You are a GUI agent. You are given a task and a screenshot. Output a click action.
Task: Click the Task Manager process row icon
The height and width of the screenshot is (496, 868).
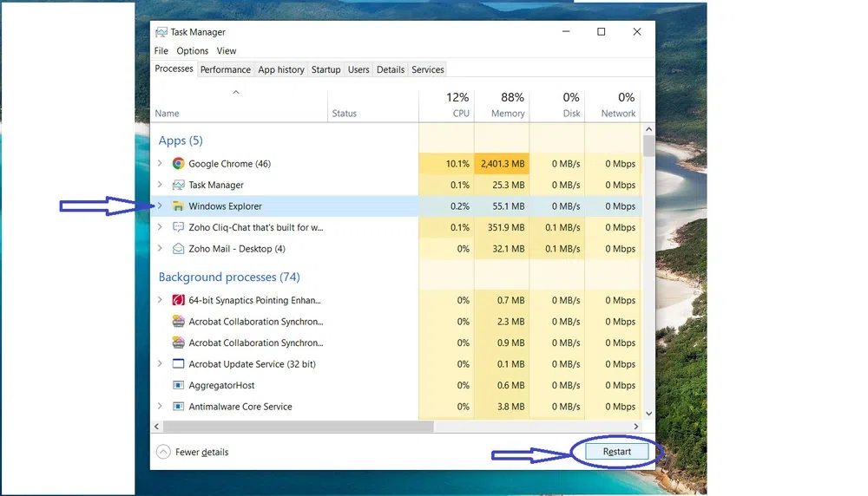178,185
